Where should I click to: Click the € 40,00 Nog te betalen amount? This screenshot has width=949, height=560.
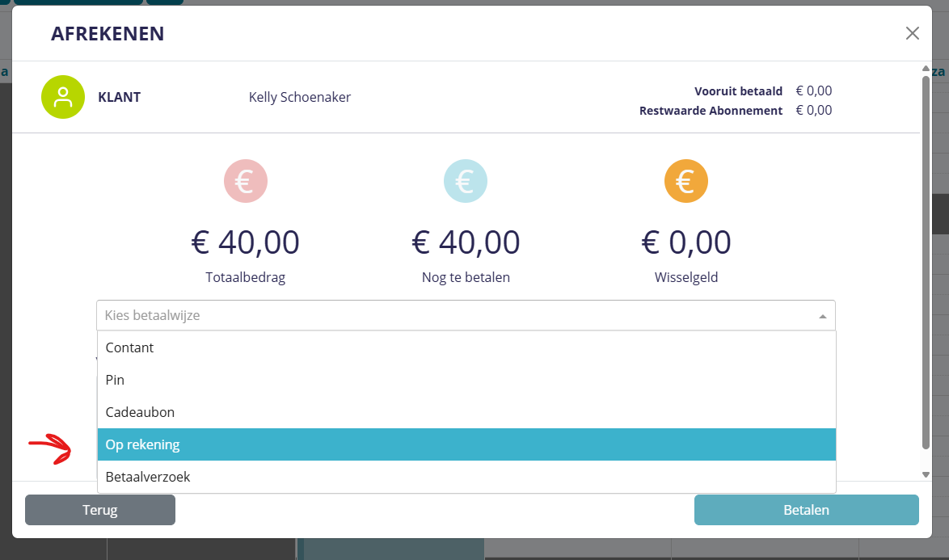pos(466,242)
